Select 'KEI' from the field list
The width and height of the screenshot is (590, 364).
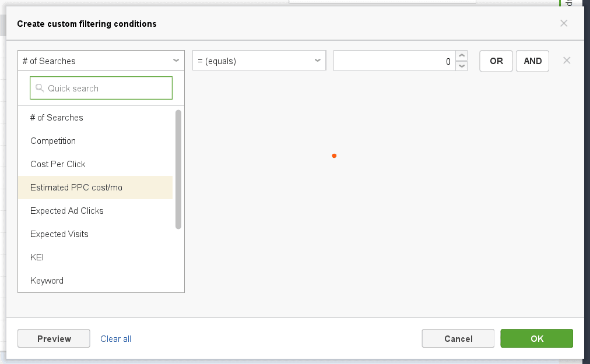coord(37,257)
